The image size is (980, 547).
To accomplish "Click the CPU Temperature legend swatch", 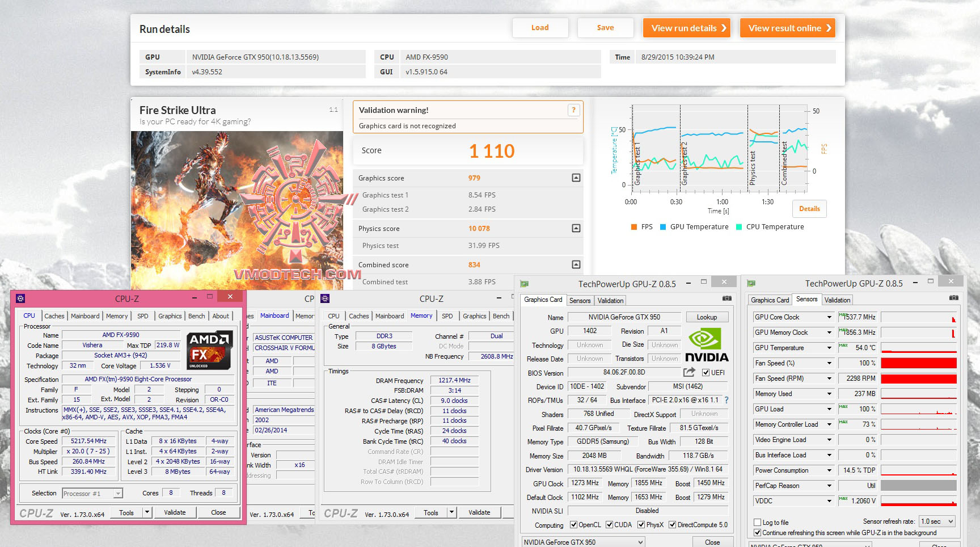I will (x=739, y=227).
